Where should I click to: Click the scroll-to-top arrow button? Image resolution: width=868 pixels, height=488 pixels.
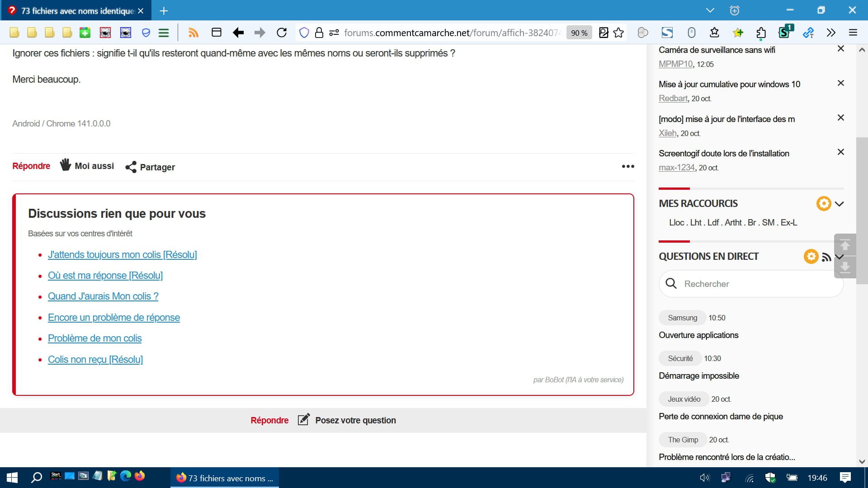point(844,245)
